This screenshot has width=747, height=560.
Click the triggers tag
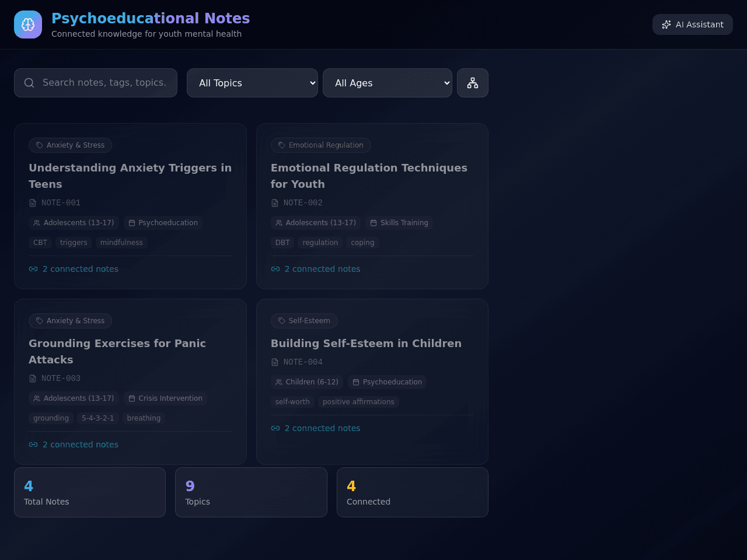click(x=74, y=243)
